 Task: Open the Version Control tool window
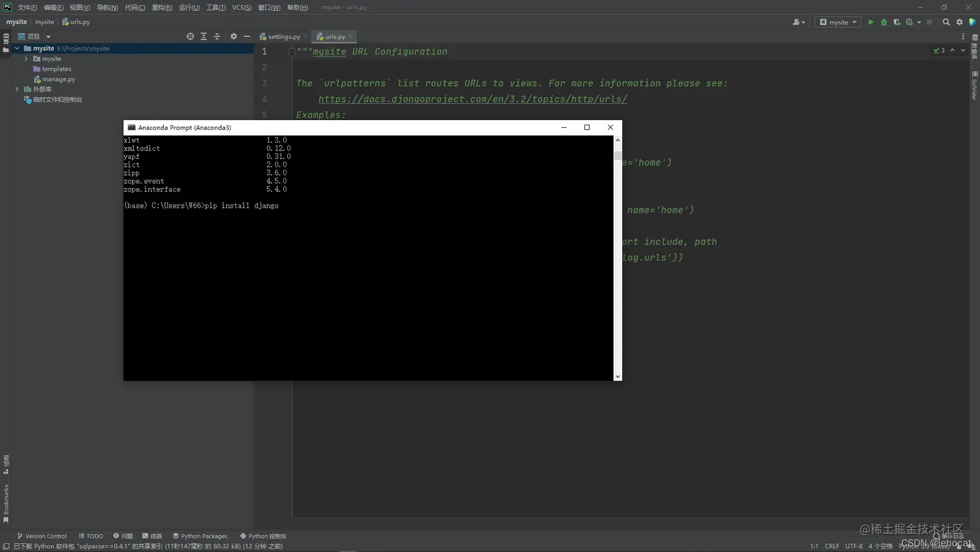click(42, 536)
